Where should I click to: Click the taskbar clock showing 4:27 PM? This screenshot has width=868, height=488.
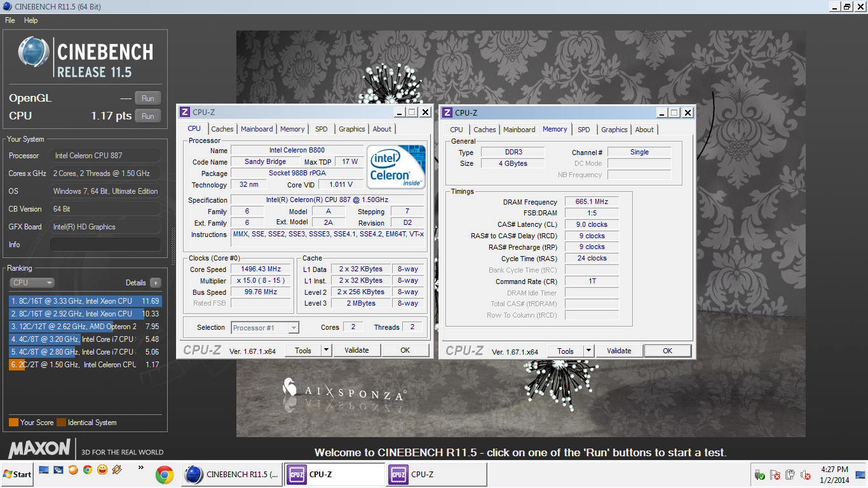[x=834, y=475]
